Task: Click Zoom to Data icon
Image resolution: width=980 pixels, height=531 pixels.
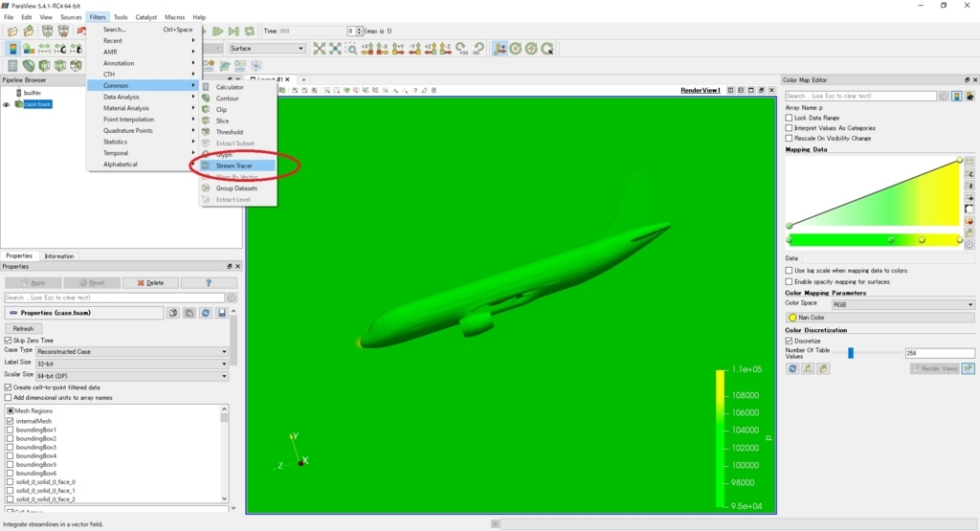Action: pos(335,49)
